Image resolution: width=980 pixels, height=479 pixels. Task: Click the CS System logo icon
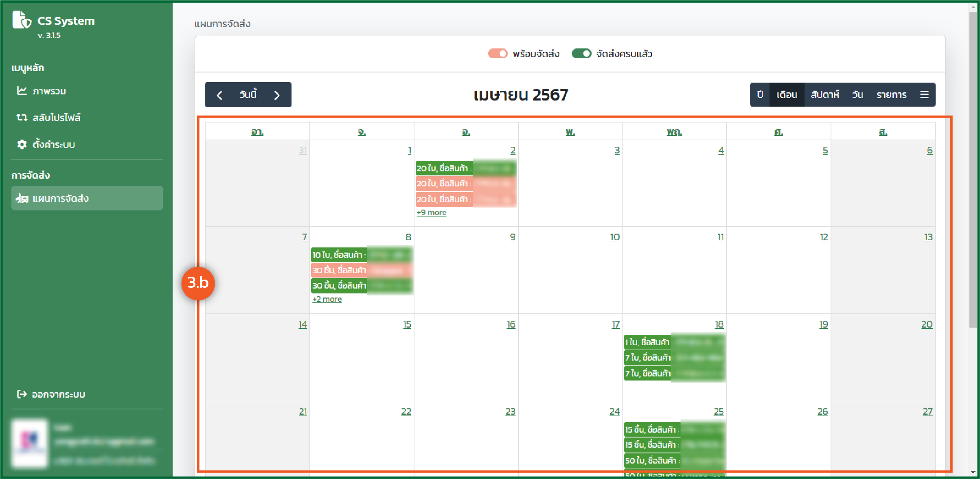click(x=21, y=20)
